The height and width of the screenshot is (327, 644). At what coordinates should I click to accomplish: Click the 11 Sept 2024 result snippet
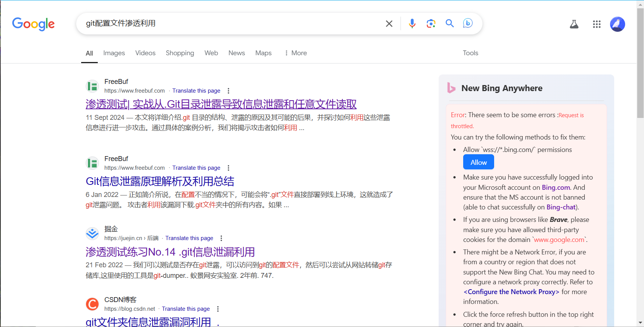pos(238,123)
